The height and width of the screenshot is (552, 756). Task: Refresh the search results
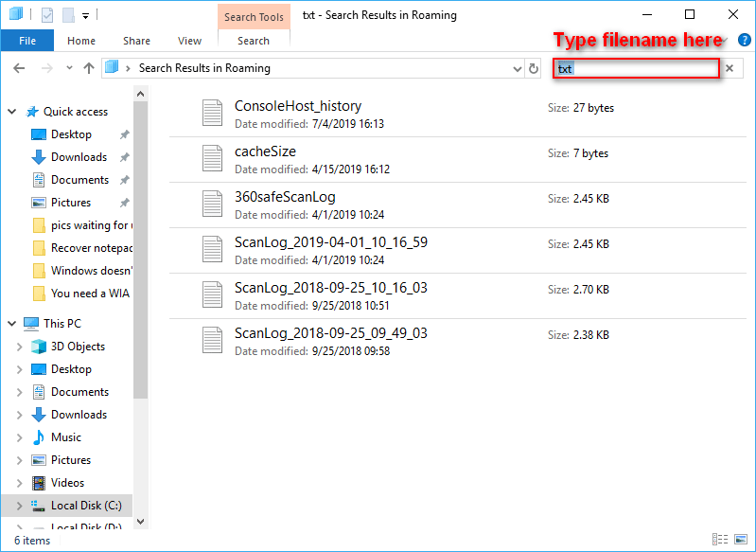point(535,68)
